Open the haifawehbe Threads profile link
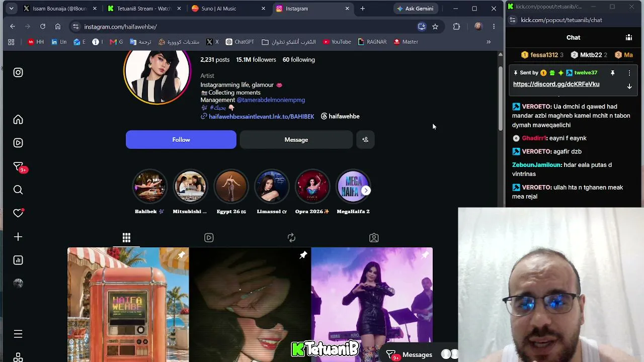Viewport: 644px width, 362px height. point(340,116)
